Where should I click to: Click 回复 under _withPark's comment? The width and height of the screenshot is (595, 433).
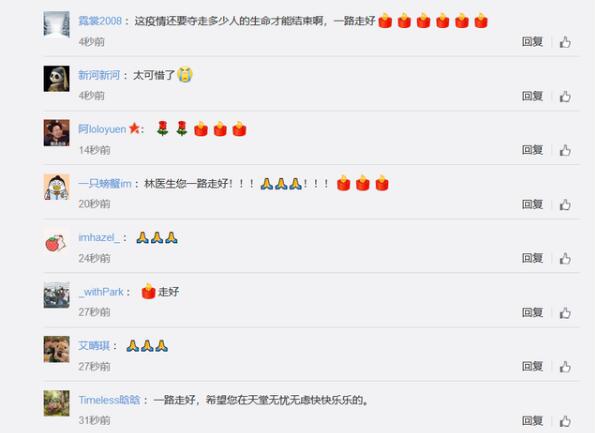click(x=532, y=312)
